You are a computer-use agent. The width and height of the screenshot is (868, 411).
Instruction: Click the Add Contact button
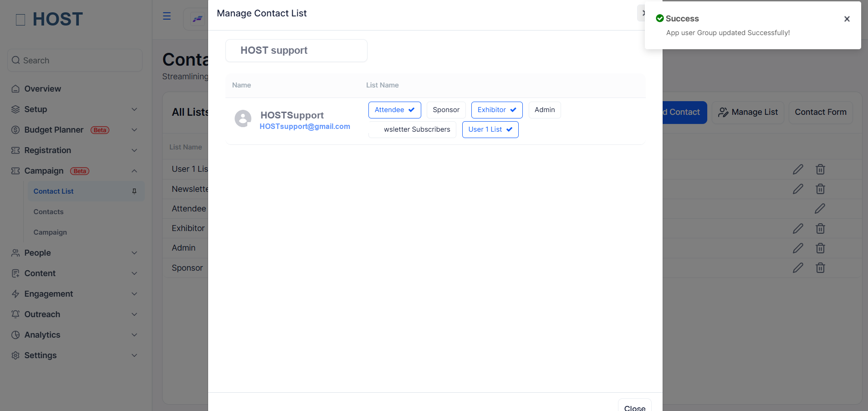tap(684, 113)
